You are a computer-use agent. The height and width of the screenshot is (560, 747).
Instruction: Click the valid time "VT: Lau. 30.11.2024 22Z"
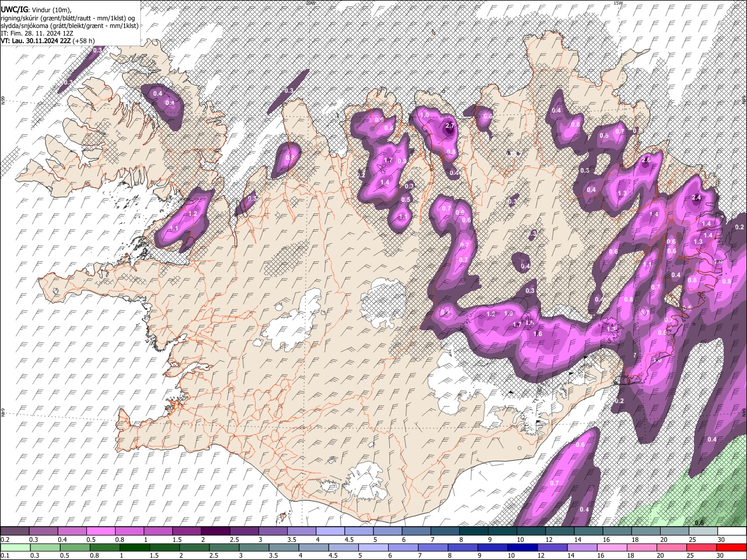pyautogui.click(x=37, y=41)
